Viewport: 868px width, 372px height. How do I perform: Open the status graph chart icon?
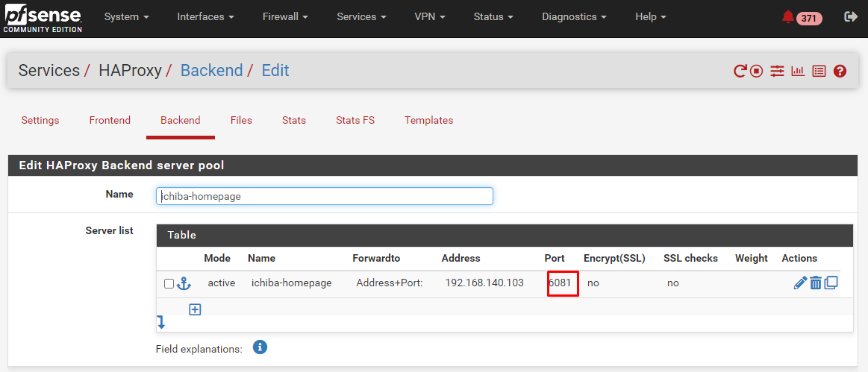(798, 71)
